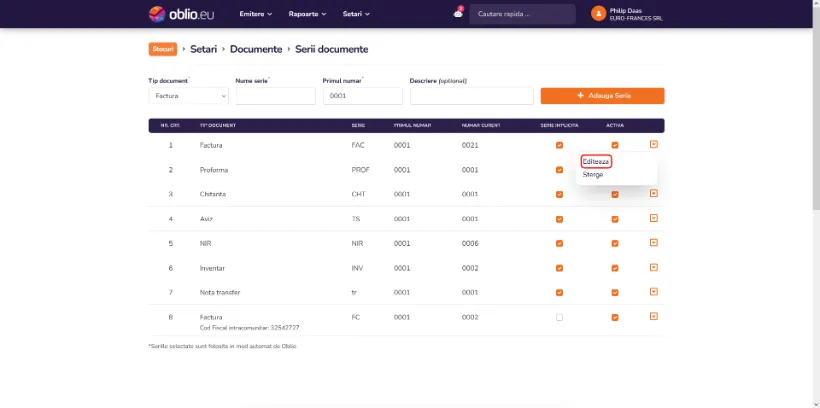Toggle Serie implicita for NIR row
820x408 pixels.
coord(560,244)
